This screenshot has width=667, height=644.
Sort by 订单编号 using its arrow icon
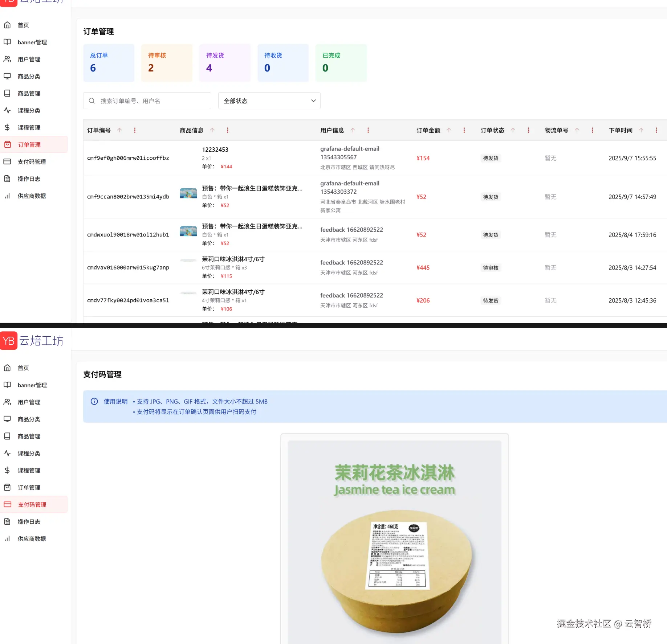pyautogui.click(x=119, y=130)
